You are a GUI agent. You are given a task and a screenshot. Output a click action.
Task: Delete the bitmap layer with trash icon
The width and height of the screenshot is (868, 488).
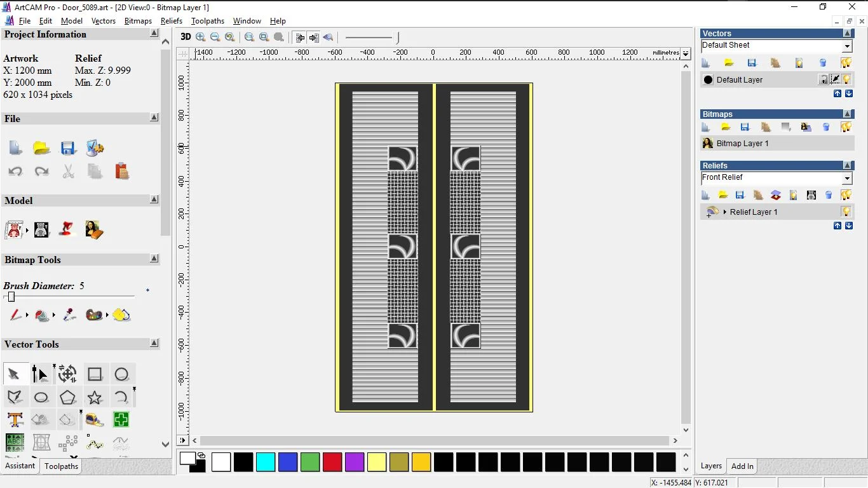coord(826,127)
